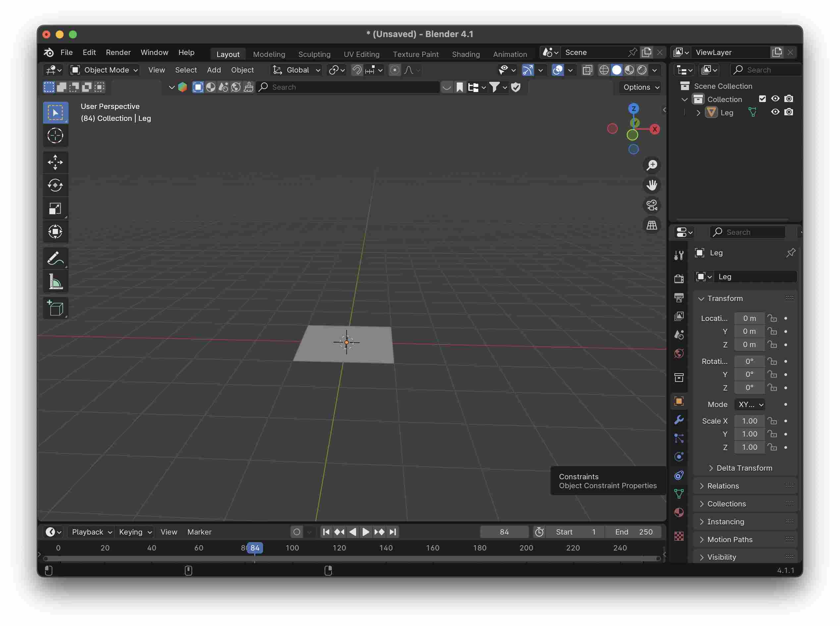840x626 pixels.
Task: Select the Transform tool
Action: [55, 232]
